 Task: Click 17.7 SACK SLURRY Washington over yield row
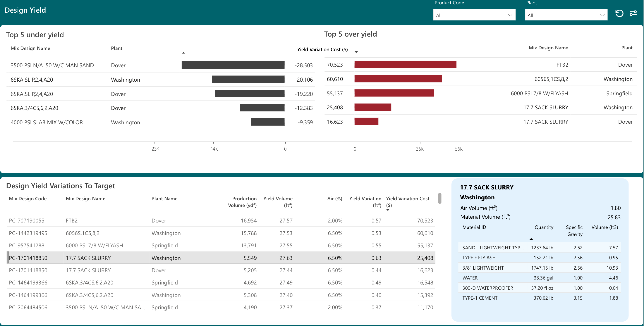(480, 107)
